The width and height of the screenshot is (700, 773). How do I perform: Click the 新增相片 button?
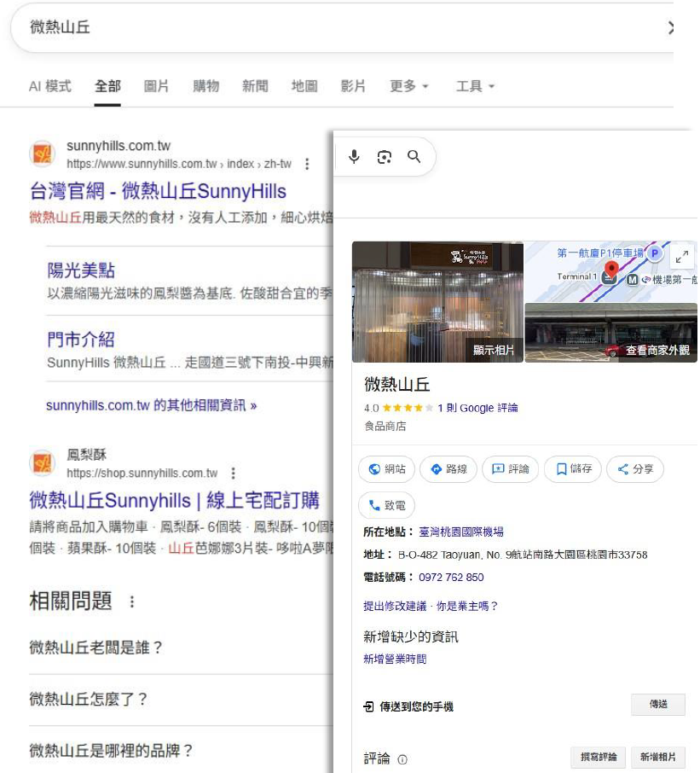(x=658, y=758)
